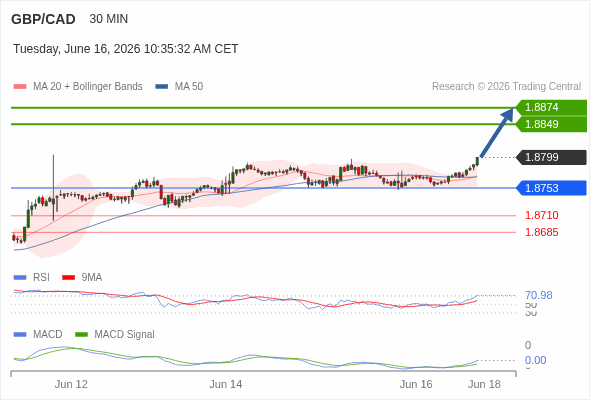Click the GBP/CAD chart title
590x400 pixels.
tap(43, 19)
